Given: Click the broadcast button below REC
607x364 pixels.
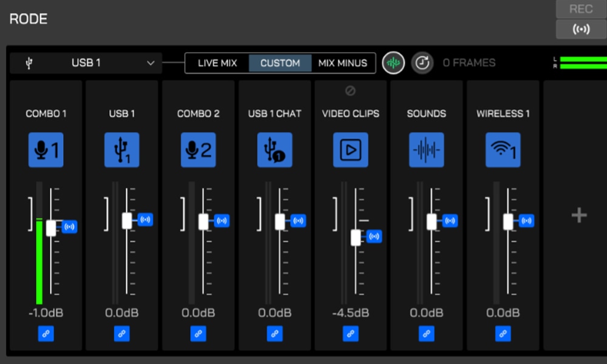Looking at the screenshot, I should click(581, 29).
